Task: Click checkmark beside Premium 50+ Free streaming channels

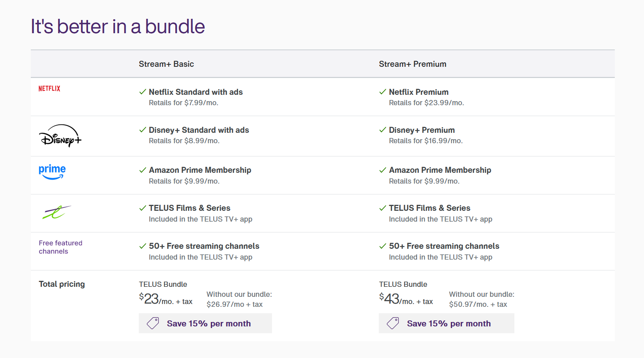Action: 382,246
